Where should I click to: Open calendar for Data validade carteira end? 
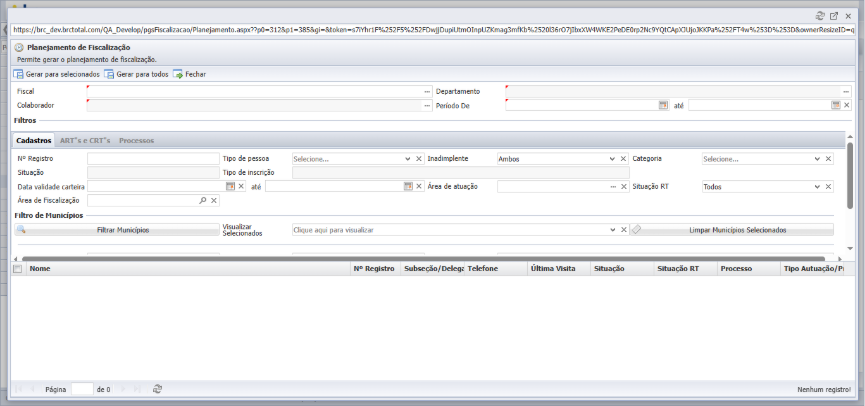click(408, 186)
